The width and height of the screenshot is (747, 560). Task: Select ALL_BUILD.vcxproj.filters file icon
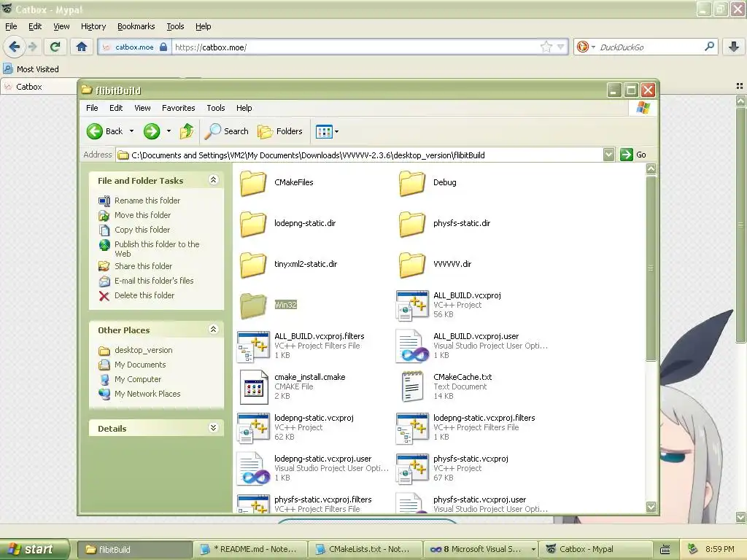click(x=253, y=346)
